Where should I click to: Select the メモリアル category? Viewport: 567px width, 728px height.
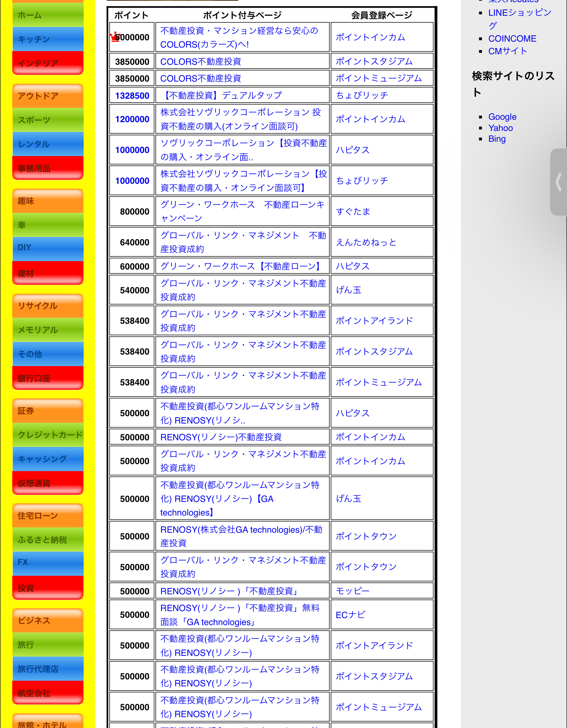pos(48,330)
